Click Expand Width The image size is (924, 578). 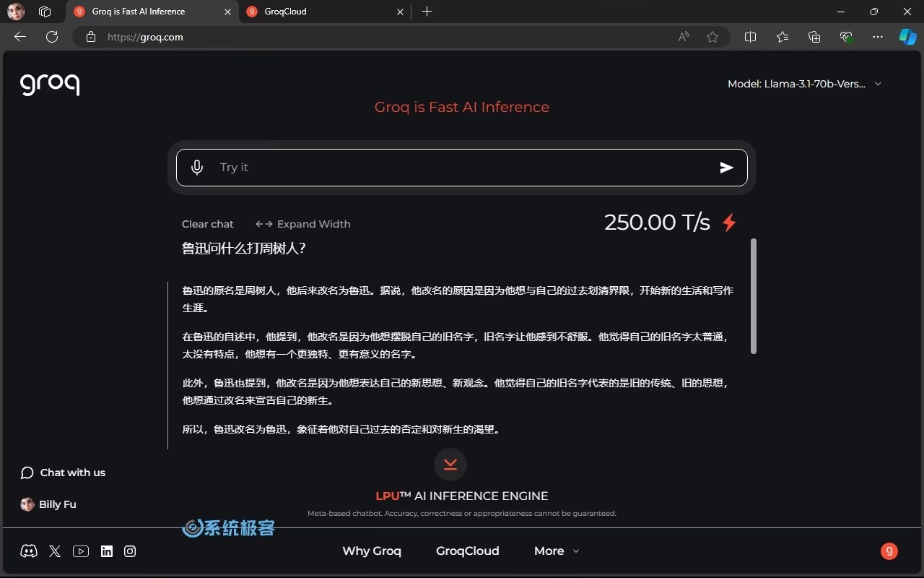(303, 224)
